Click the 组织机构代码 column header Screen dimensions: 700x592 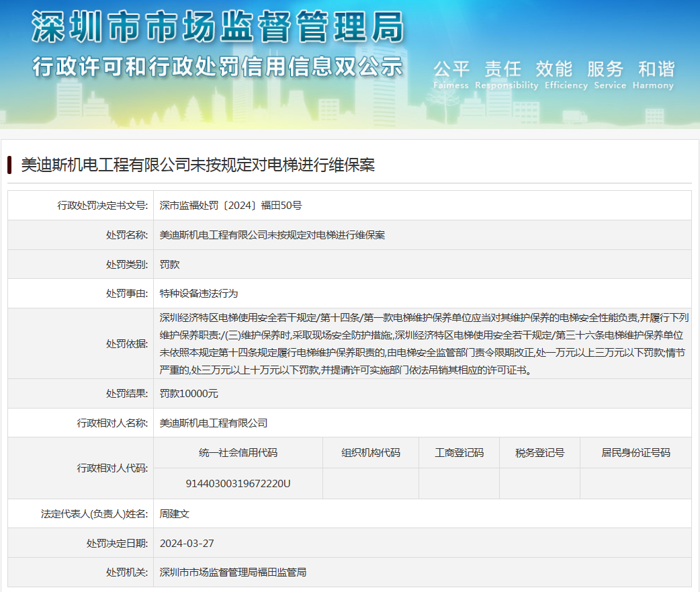coord(371,453)
